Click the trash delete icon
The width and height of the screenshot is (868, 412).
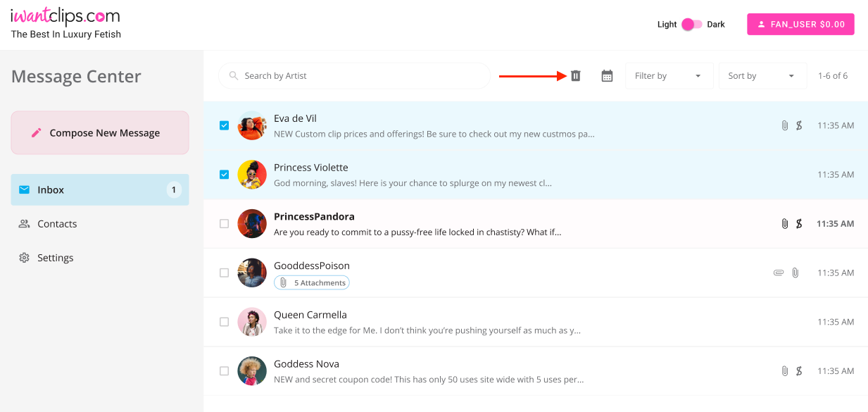click(x=576, y=75)
